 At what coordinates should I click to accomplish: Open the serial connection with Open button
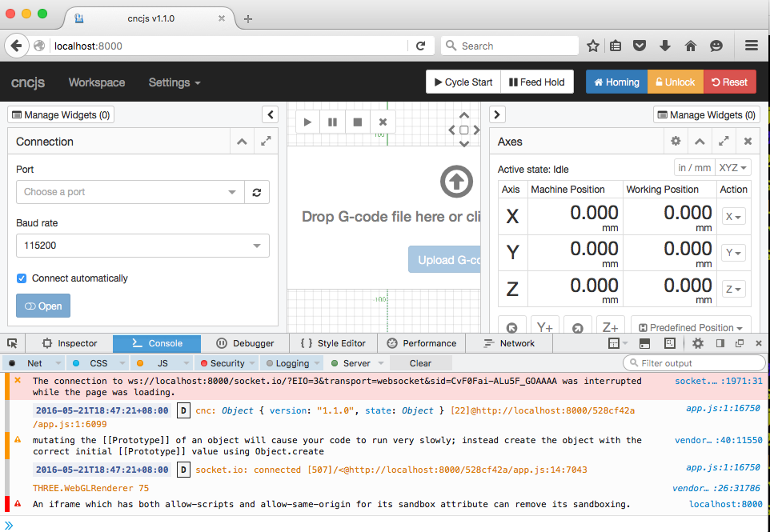43,306
